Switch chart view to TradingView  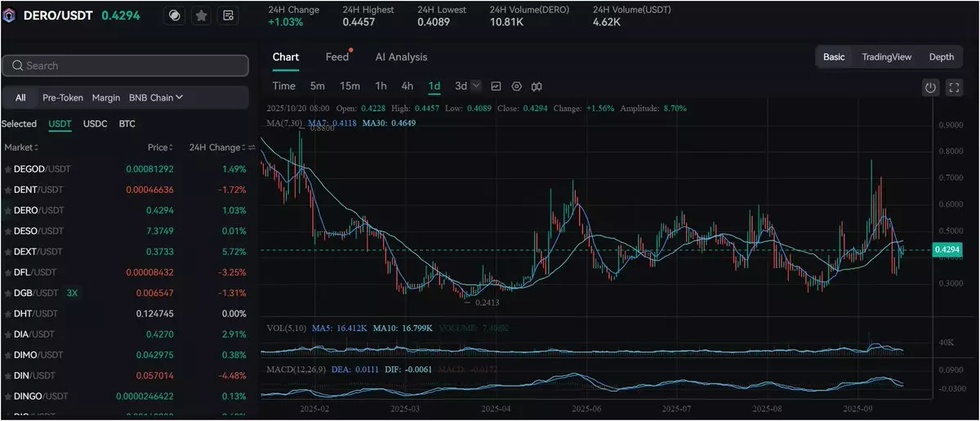pos(886,57)
